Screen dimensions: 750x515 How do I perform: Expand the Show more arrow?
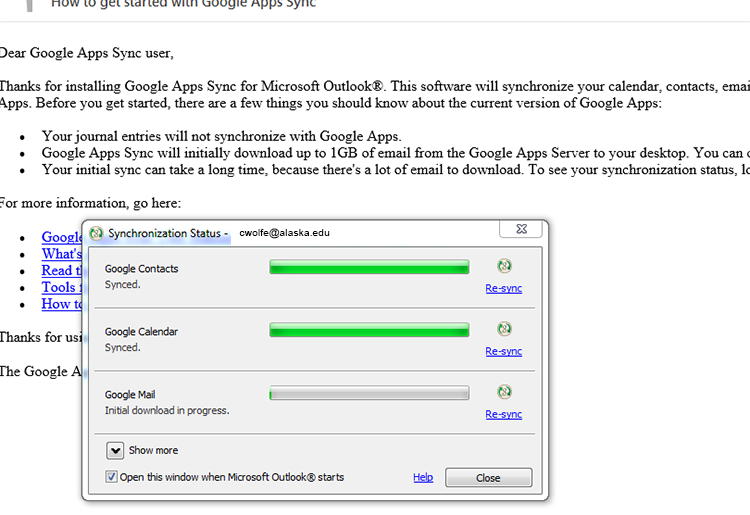pyautogui.click(x=115, y=450)
